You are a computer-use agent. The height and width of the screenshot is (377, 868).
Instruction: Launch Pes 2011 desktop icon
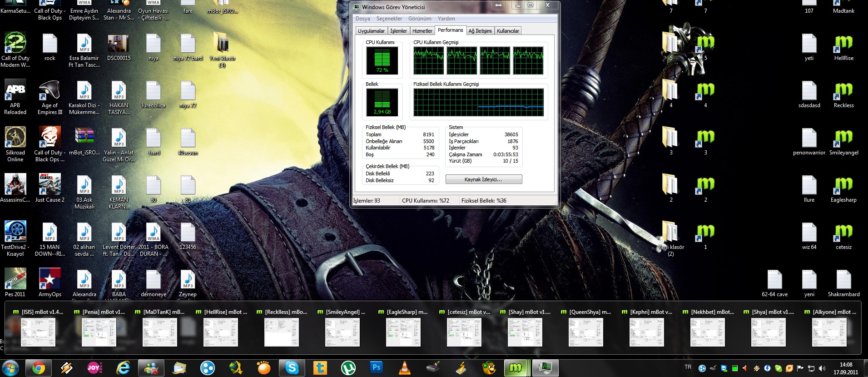tap(15, 283)
